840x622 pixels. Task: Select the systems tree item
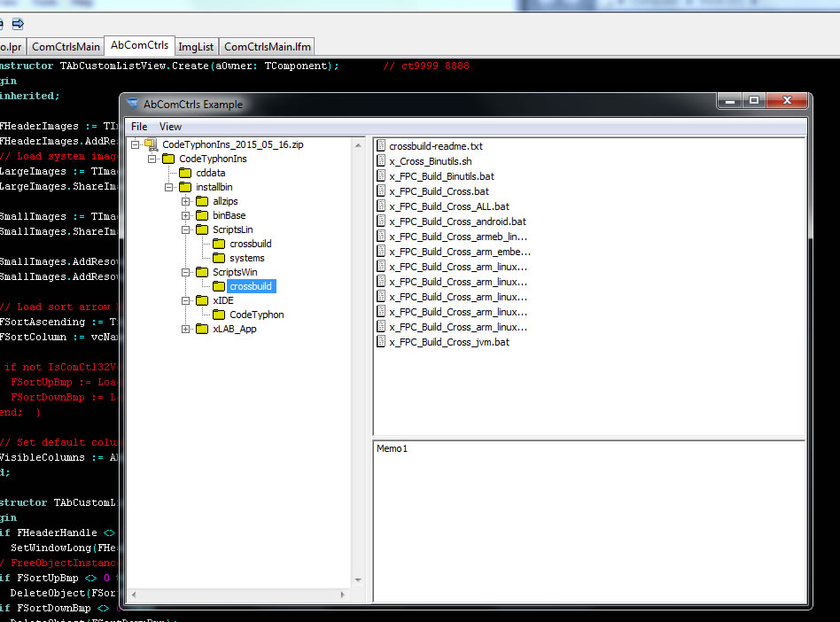(x=247, y=258)
